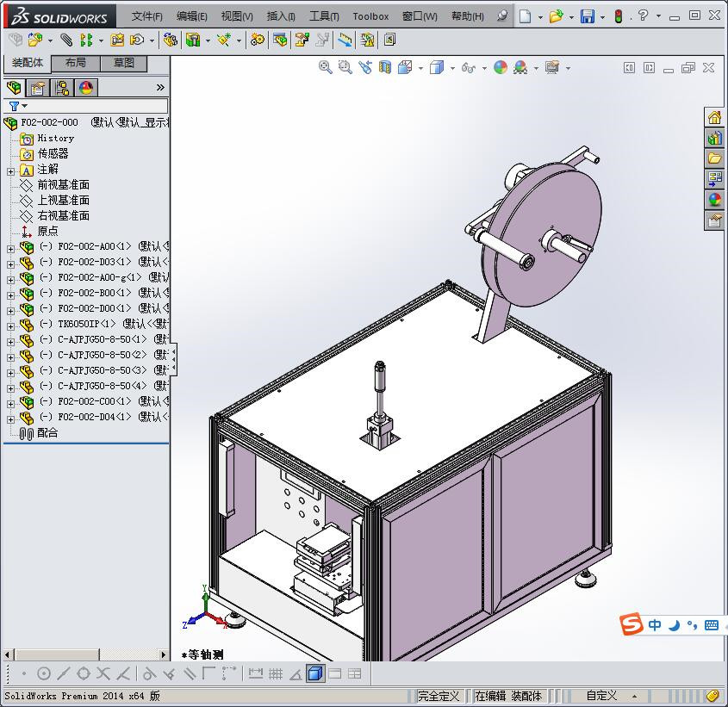This screenshot has width=728, height=707.
Task: Click the tree filter input field
Action: pos(97,106)
